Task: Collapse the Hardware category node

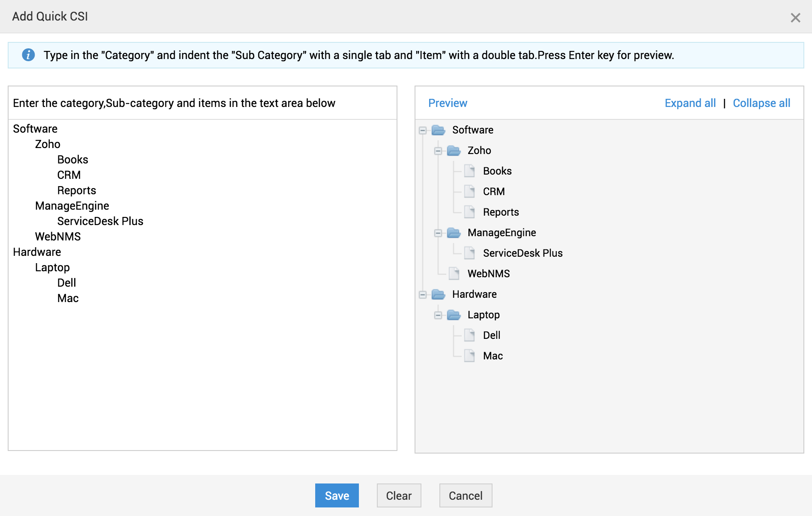Action: [x=423, y=295]
